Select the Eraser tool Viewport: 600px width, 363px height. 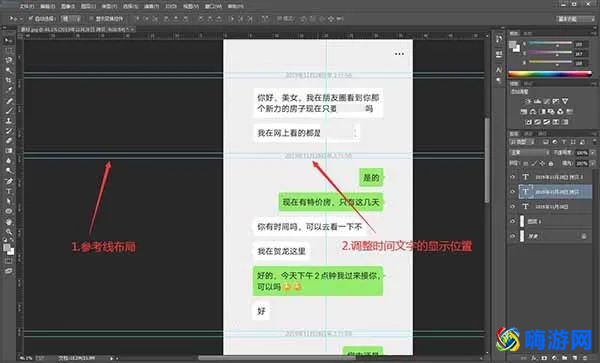tap(8, 141)
